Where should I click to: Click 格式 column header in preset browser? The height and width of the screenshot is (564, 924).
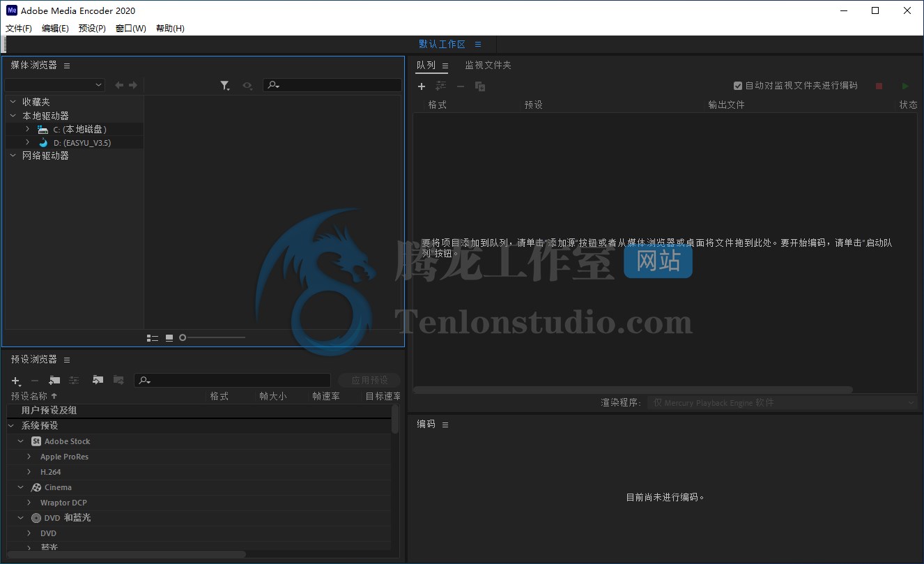tap(219, 396)
